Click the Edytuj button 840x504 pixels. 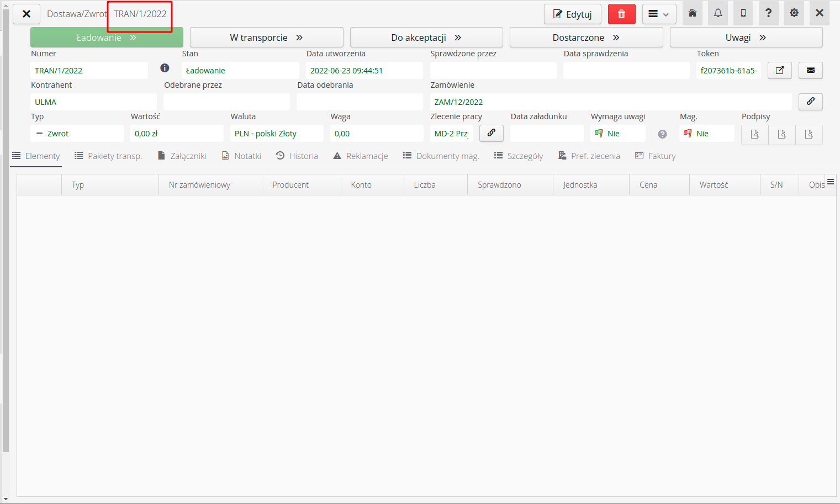point(572,14)
